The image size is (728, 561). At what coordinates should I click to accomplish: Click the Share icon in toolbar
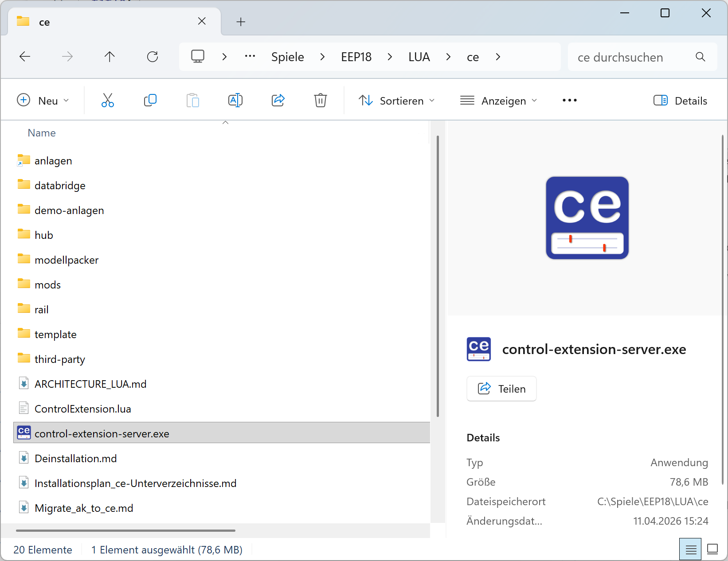click(278, 101)
